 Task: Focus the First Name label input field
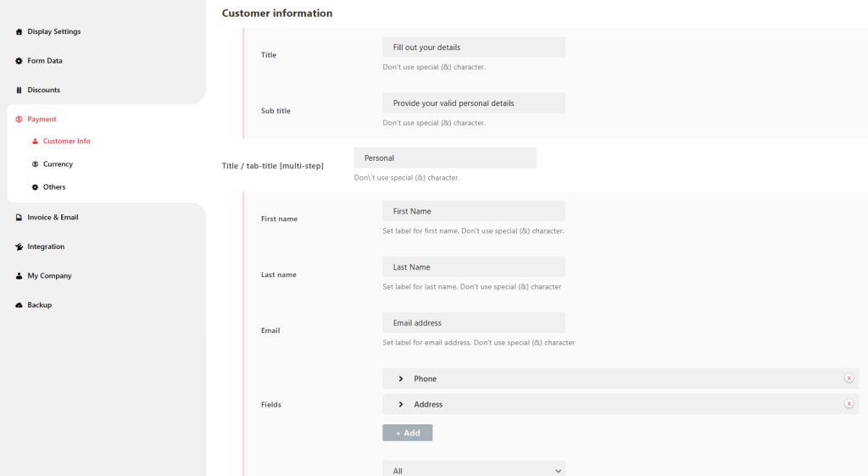(x=473, y=211)
